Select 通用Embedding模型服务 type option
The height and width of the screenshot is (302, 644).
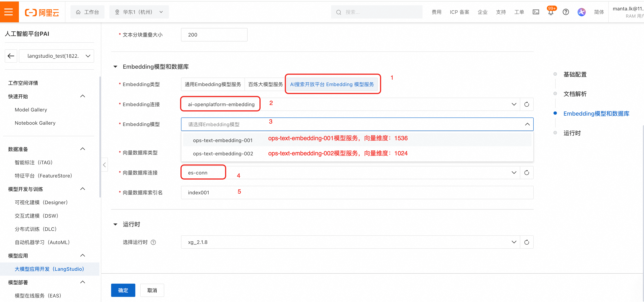[213, 84]
